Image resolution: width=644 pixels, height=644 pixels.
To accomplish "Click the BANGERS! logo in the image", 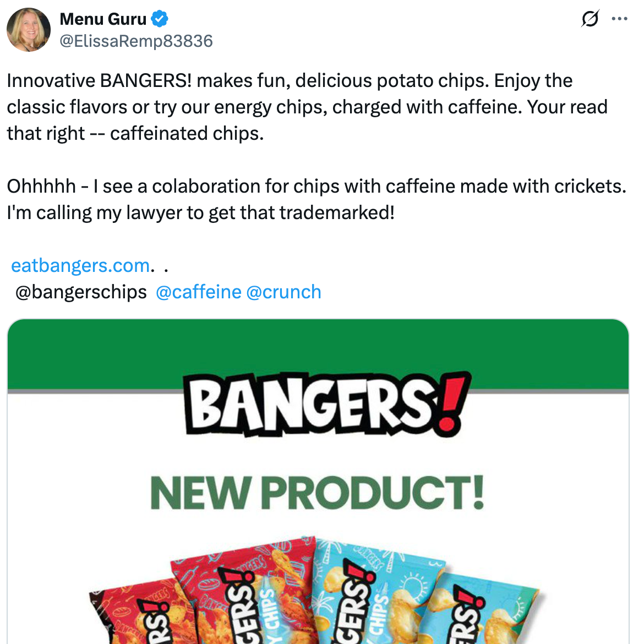I will 328,405.
